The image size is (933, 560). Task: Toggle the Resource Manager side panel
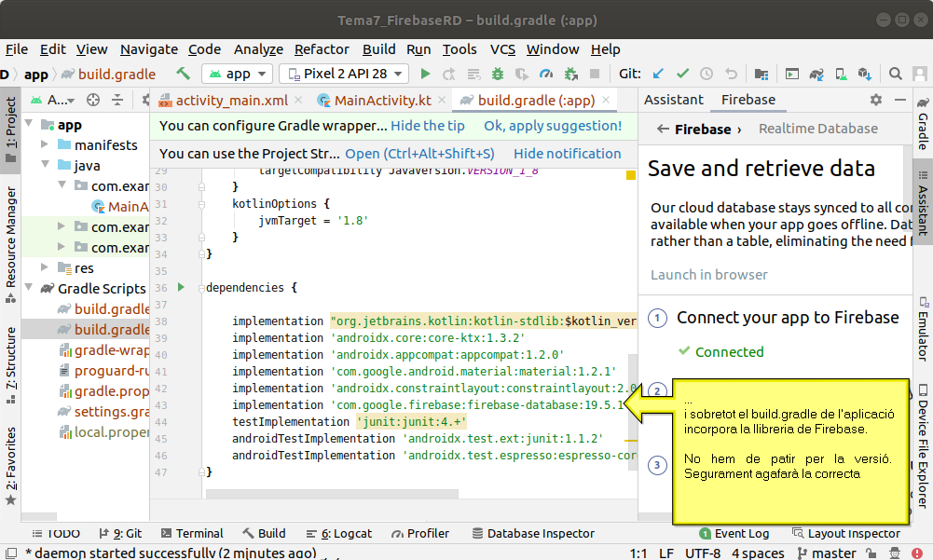point(10,244)
